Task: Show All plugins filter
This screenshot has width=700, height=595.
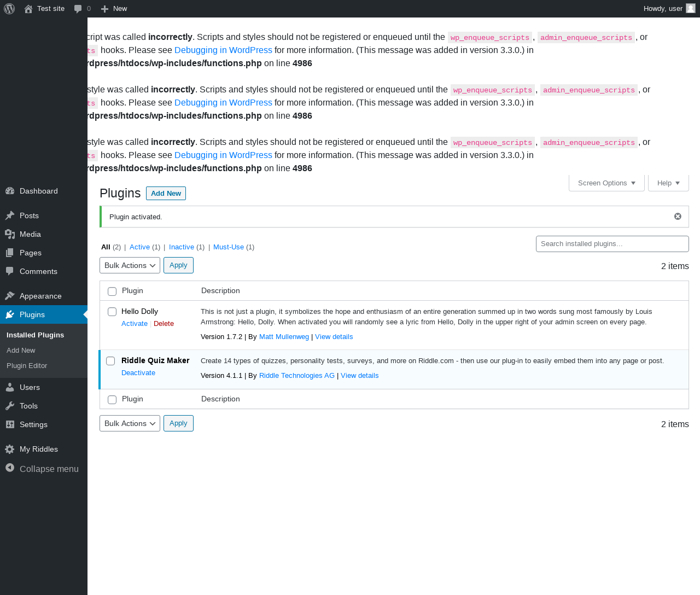Action: tap(106, 247)
